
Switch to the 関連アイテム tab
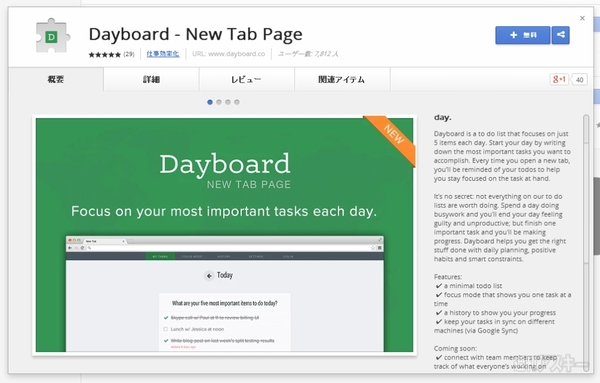pos(342,80)
